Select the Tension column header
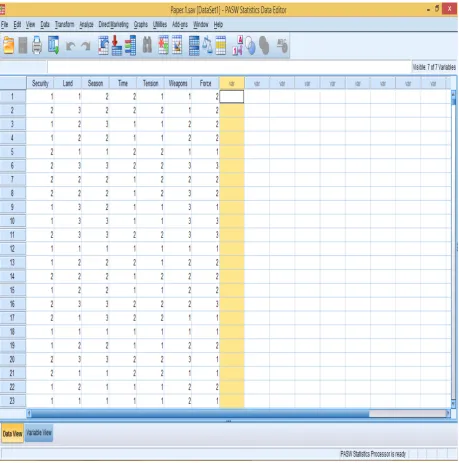Image resolution: width=459 pixels, height=463 pixels. pyautogui.click(x=150, y=83)
